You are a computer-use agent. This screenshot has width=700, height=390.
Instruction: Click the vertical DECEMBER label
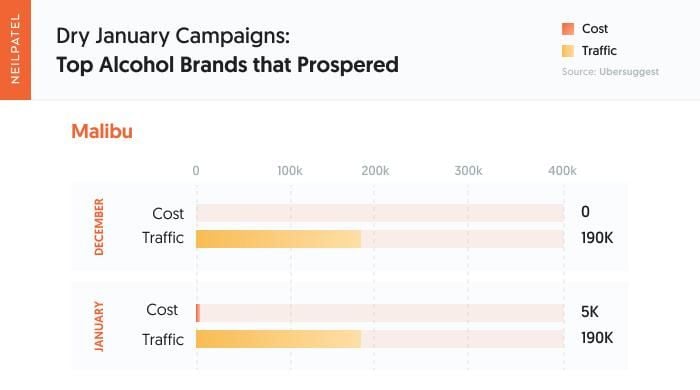(x=99, y=227)
